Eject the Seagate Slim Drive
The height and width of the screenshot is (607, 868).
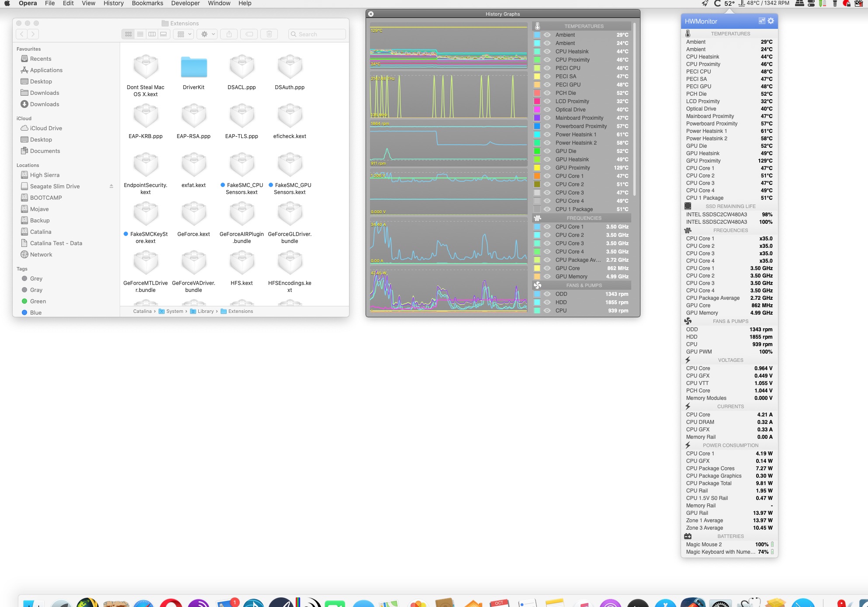(x=111, y=186)
